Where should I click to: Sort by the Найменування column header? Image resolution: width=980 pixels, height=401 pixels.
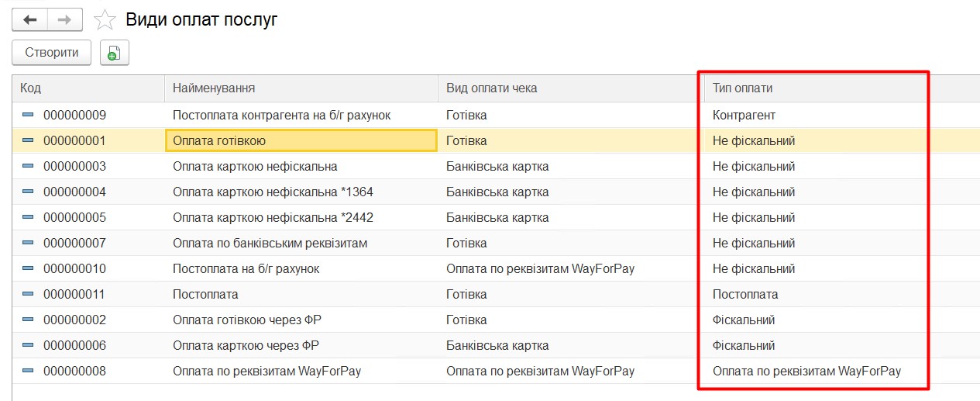coord(301,88)
